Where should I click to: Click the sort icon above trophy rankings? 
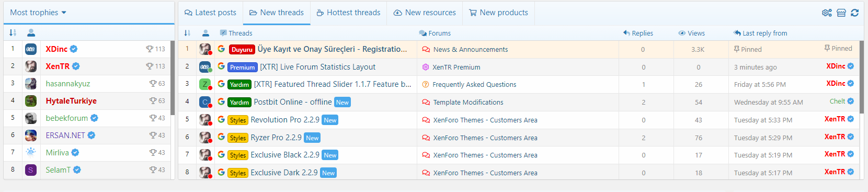(13, 32)
